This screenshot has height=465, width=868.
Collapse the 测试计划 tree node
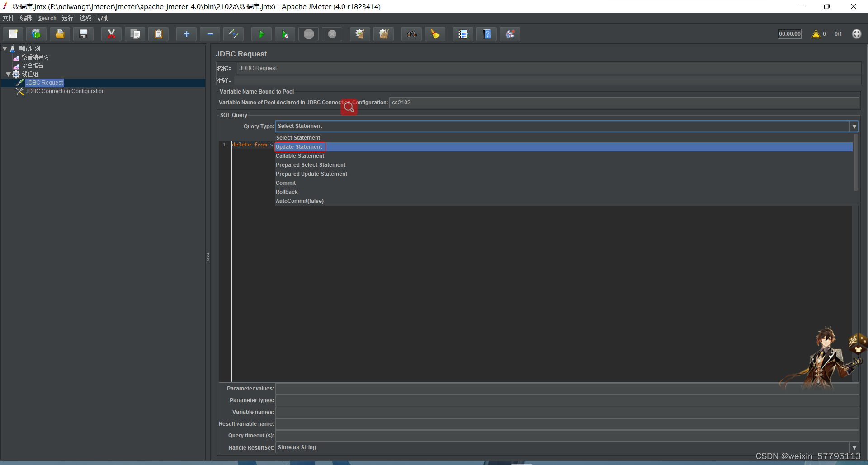point(5,48)
